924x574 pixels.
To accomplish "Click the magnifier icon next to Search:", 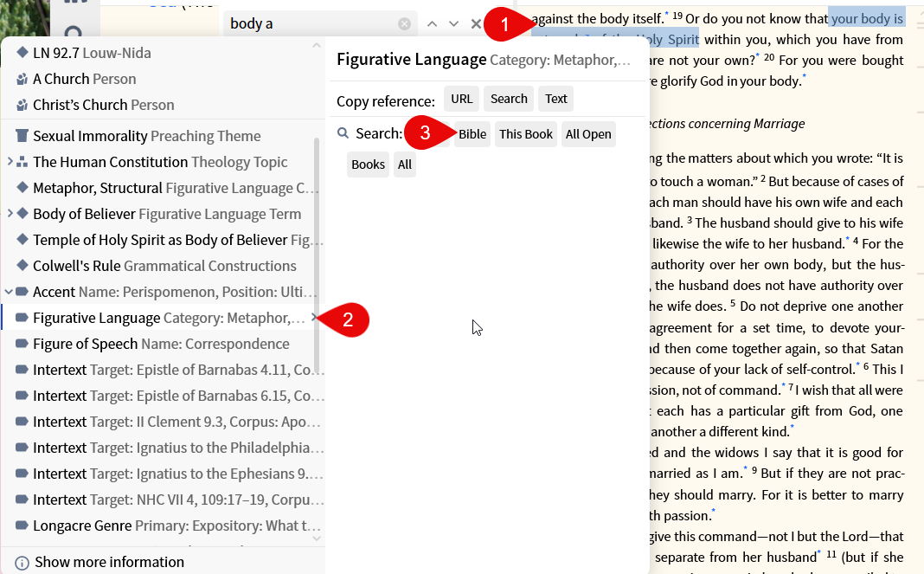I will click(x=343, y=133).
